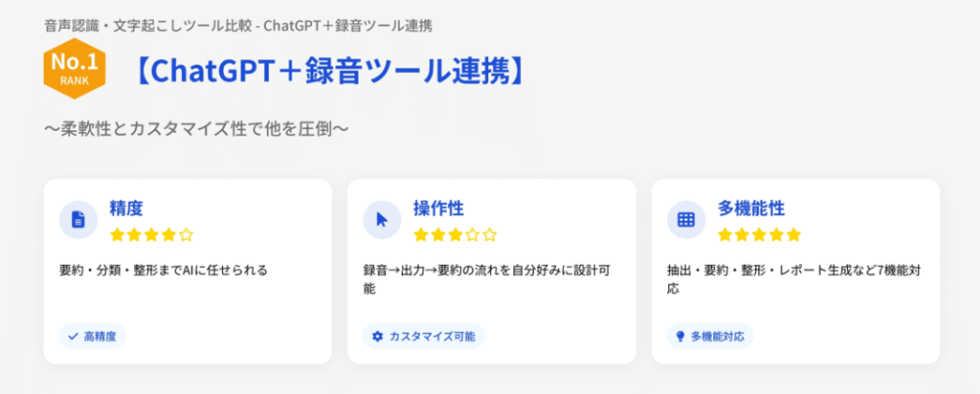Click the gear icon in カスタマイズ可能 tag
Viewport: 980px width, 394px height.
[377, 337]
